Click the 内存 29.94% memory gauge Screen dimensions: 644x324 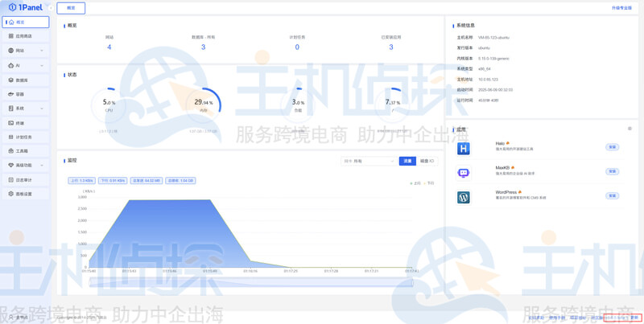pyautogui.click(x=204, y=105)
